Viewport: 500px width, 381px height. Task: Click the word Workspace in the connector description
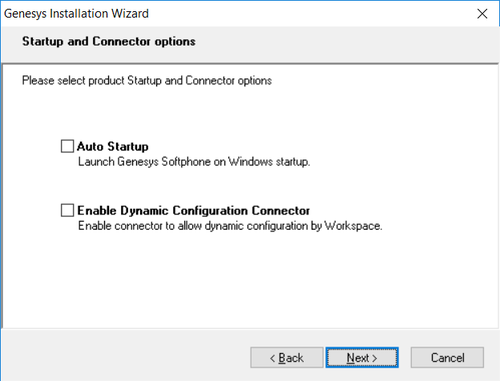[353, 226]
